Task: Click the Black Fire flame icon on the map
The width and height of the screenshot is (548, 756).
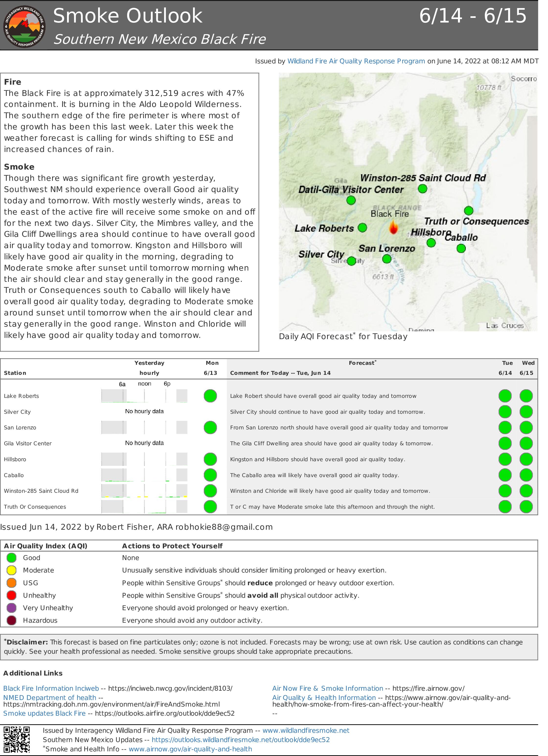Action: click(x=394, y=228)
